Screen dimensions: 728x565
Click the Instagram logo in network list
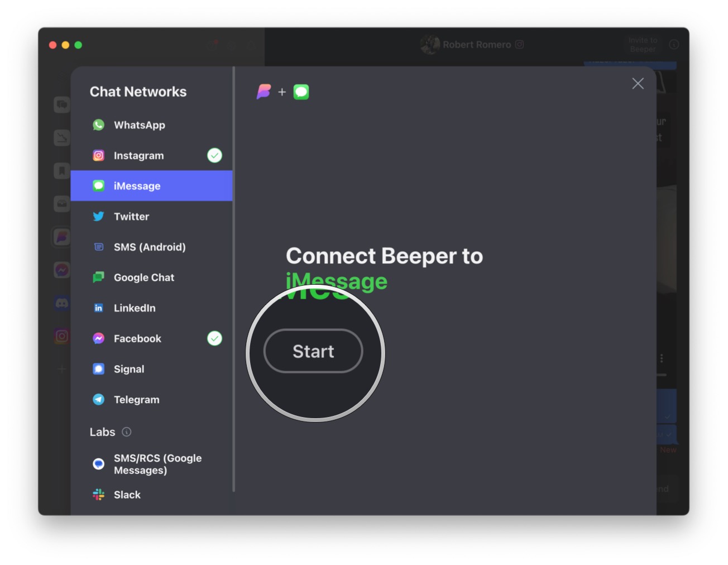point(99,156)
